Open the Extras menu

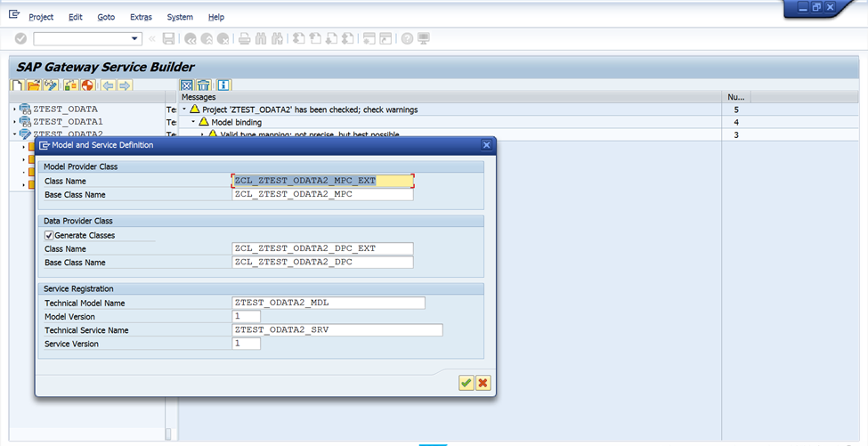(x=141, y=17)
